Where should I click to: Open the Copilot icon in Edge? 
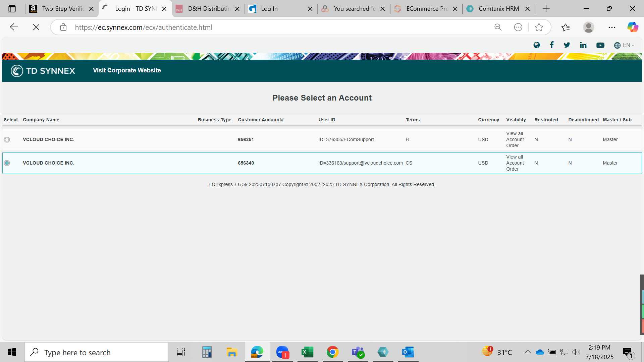point(633,27)
